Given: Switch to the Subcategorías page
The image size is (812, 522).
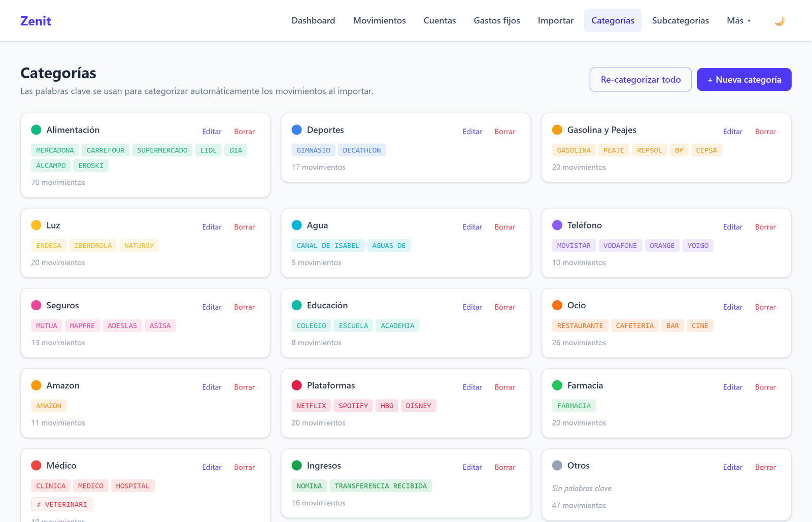Looking at the screenshot, I should [680, 20].
